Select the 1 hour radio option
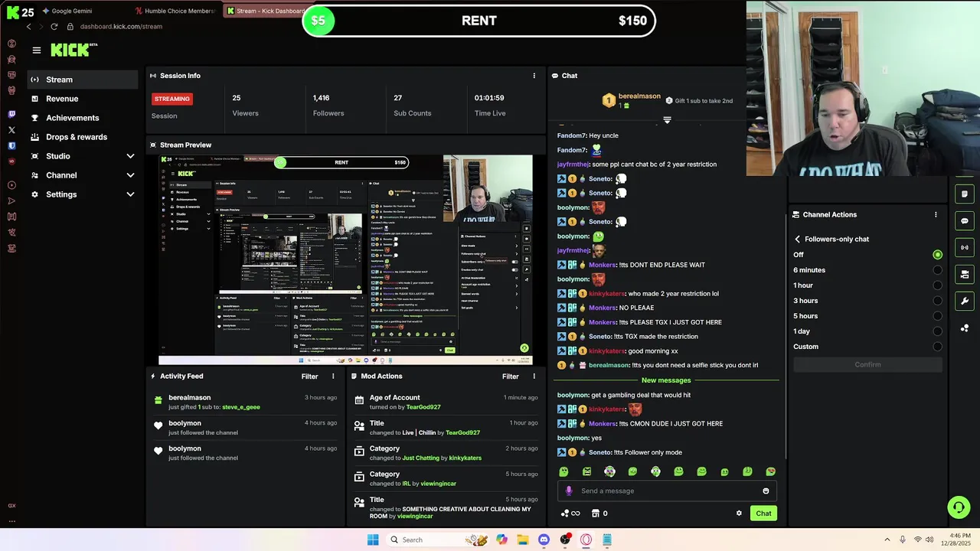The height and width of the screenshot is (551, 980). (937, 285)
